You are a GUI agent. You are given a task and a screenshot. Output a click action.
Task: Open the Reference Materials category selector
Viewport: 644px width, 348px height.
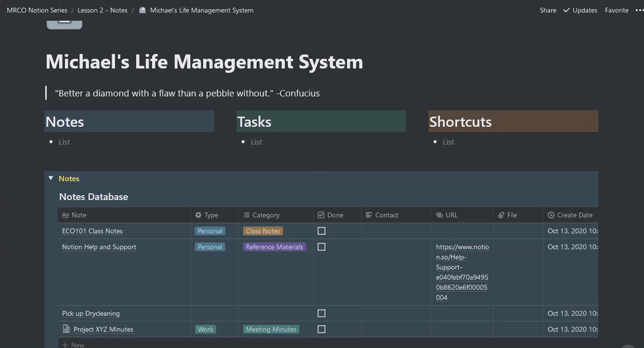[274, 247]
